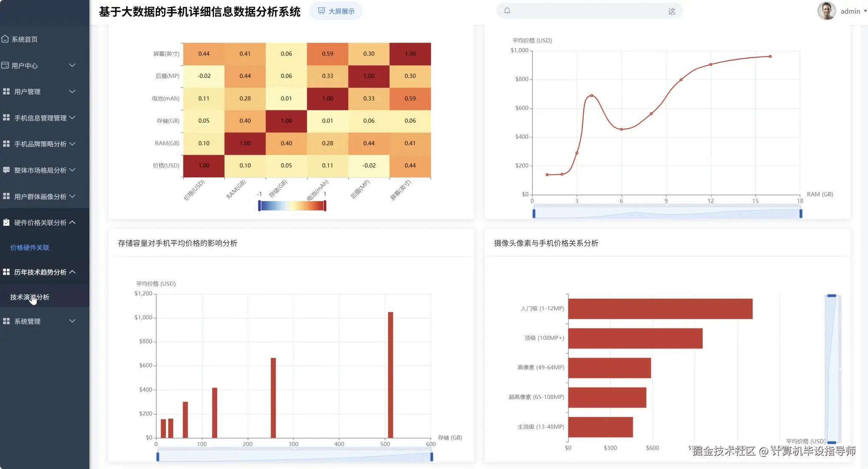This screenshot has height=469, width=868.
Task: Click the admin avatar picture
Action: click(x=826, y=11)
